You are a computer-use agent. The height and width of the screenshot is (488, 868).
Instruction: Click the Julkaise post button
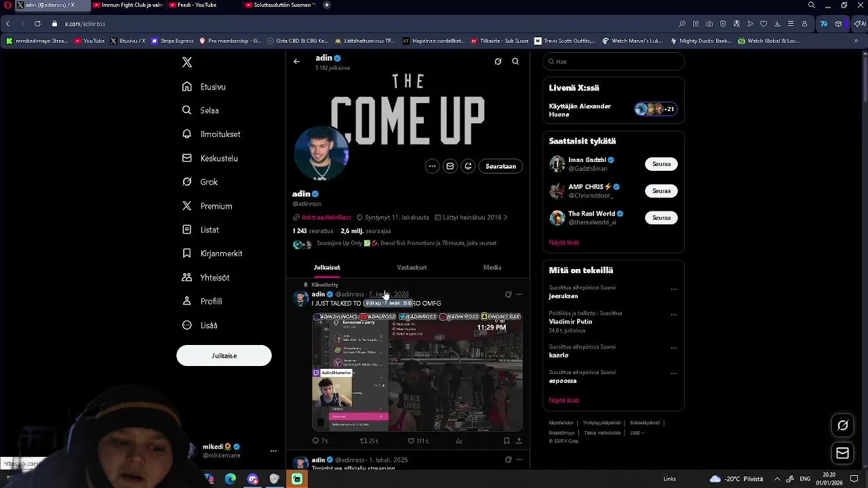(x=224, y=356)
